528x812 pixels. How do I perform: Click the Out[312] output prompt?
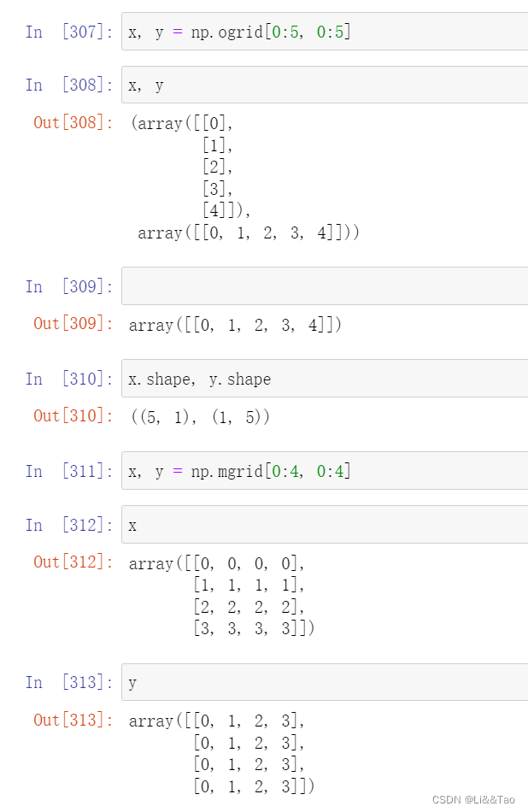click(x=73, y=562)
